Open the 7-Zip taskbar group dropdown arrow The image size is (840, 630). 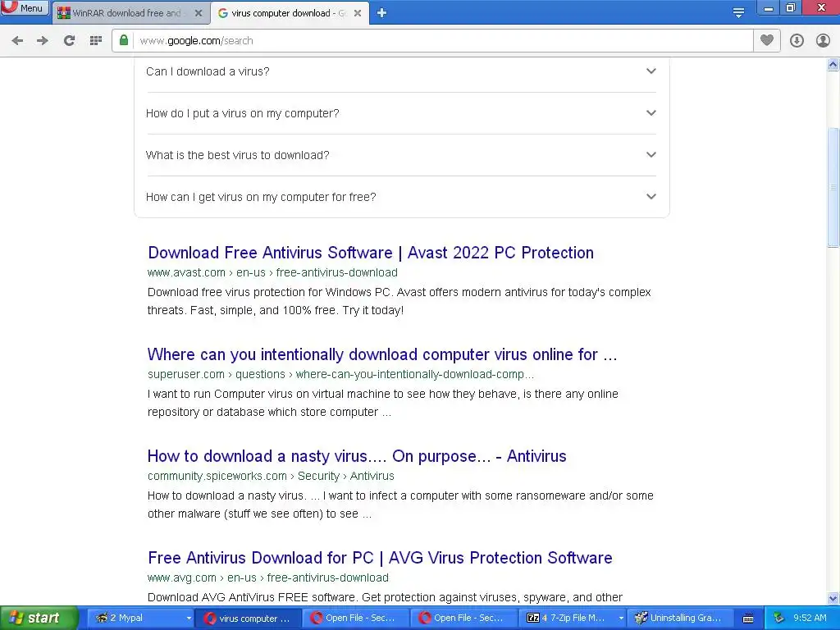point(621,619)
